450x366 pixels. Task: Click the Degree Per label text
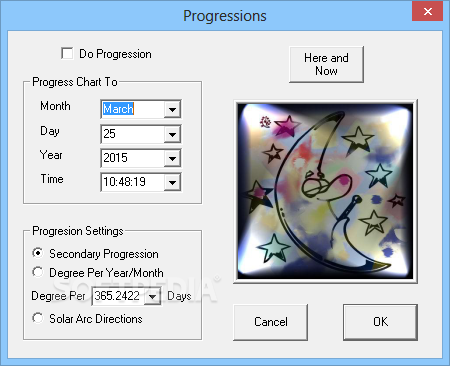pyautogui.click(x=58, y=296)
